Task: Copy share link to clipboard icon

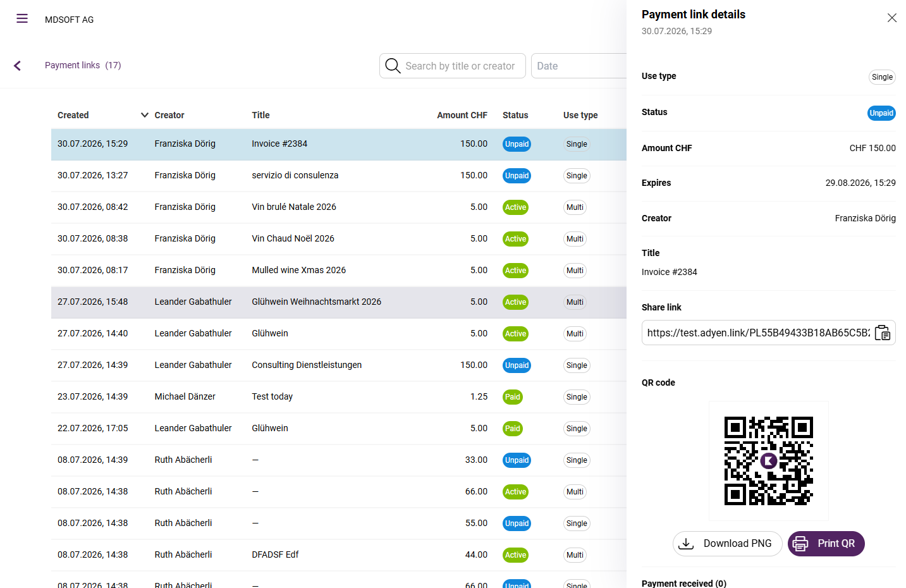Action: click(883, 333)
